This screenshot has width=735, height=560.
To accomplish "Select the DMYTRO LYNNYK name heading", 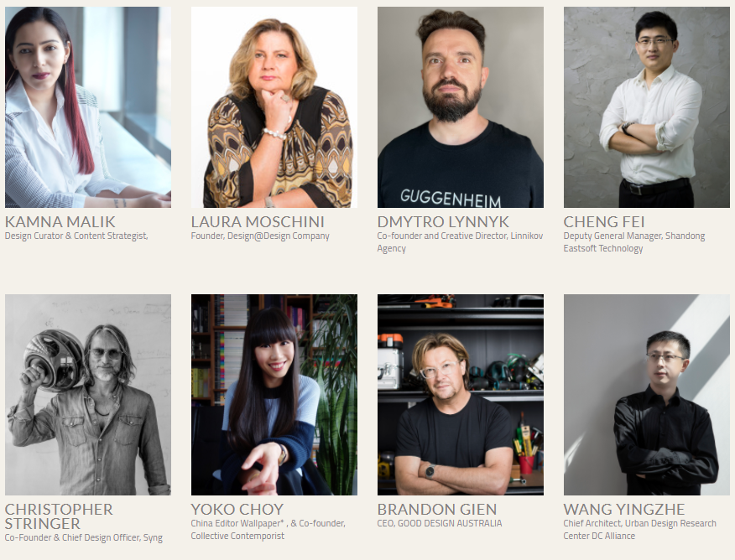I will point(443,221).
